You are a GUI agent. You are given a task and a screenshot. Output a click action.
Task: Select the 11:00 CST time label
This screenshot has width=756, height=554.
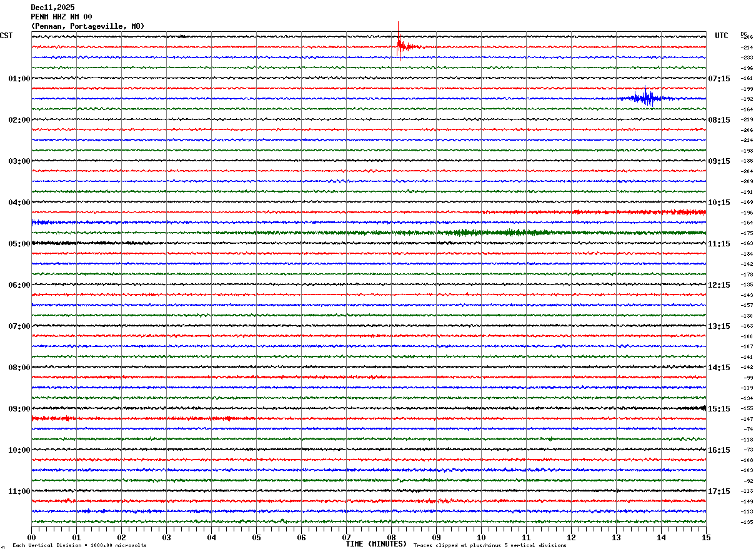pos(19,491)
